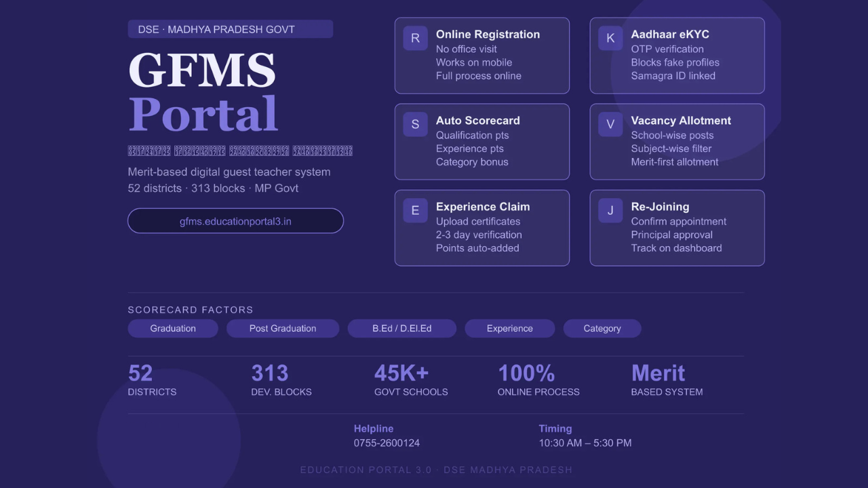Select the B.Ed / D.El.Ed pill
This screenshot has width=868, height=488.
point(401,329)
